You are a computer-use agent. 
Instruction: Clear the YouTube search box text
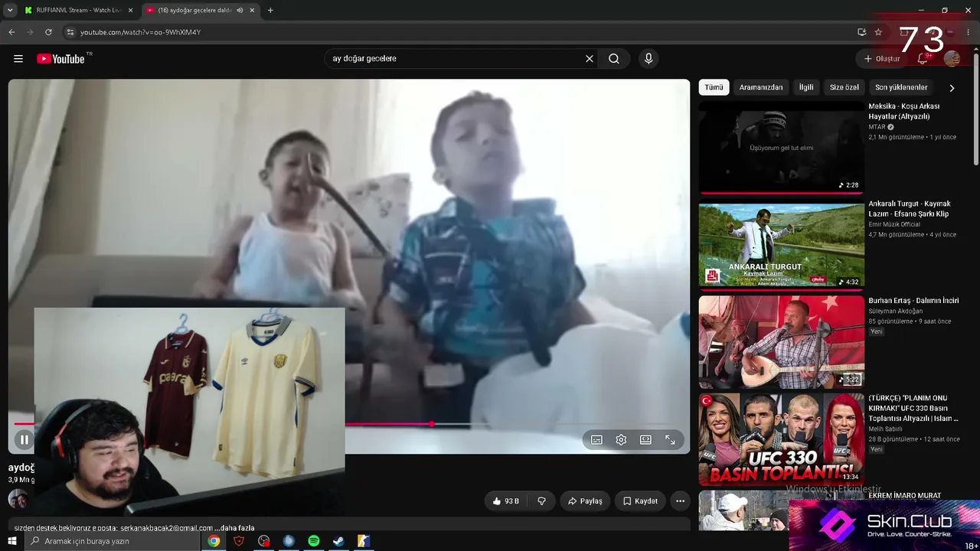[x=590, y=59]
